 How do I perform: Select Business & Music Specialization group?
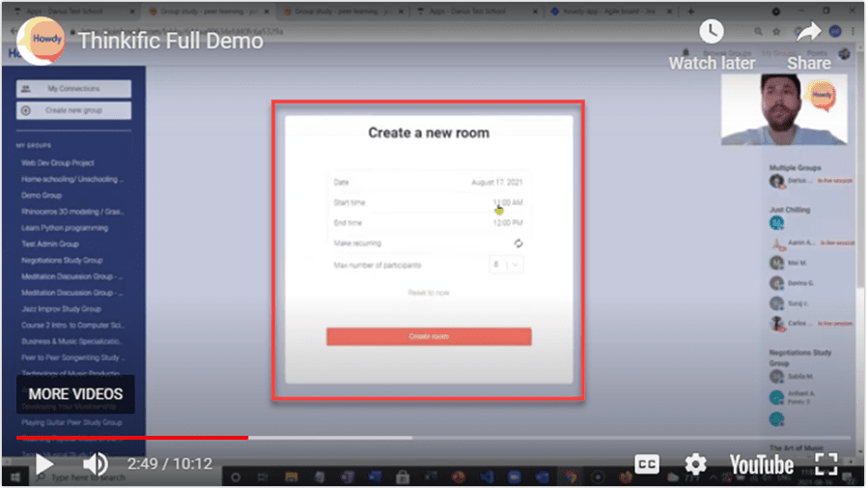click(72, 341)
